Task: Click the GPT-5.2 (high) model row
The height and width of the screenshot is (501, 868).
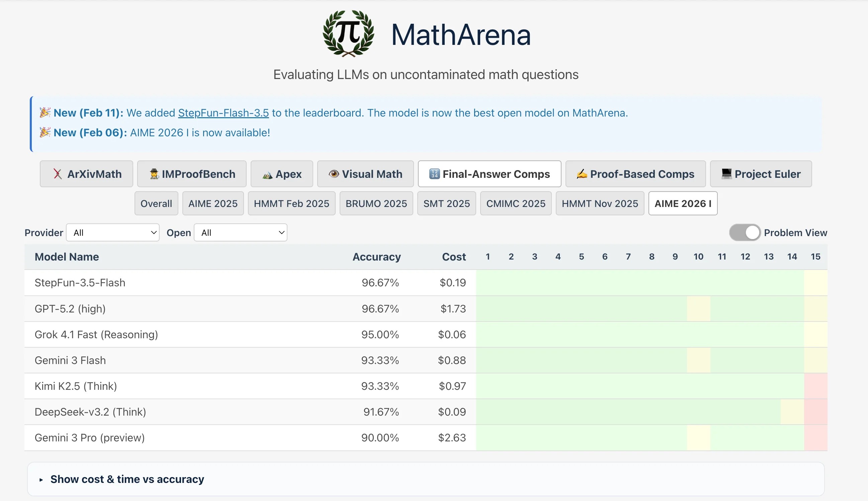Action: 70,309
